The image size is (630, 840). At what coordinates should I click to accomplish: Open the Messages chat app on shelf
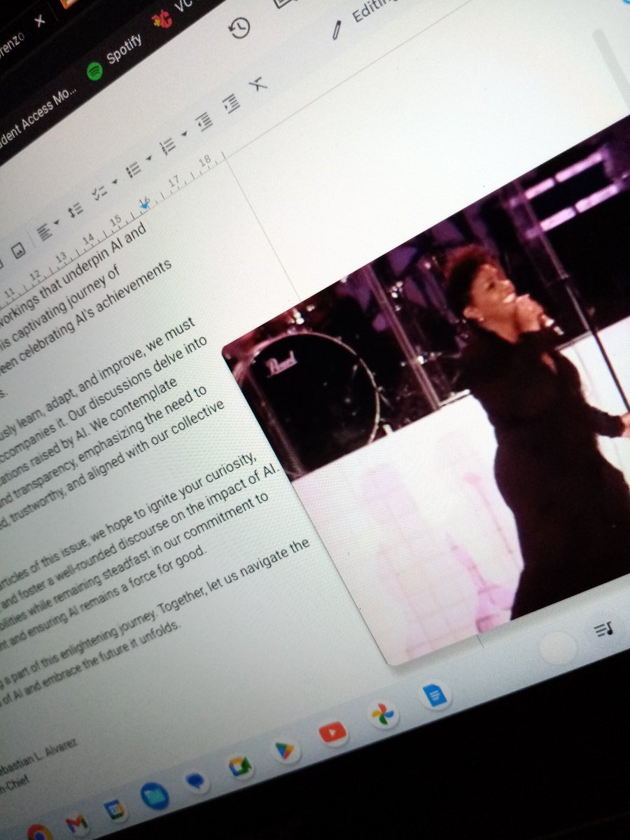pos(195,781)
